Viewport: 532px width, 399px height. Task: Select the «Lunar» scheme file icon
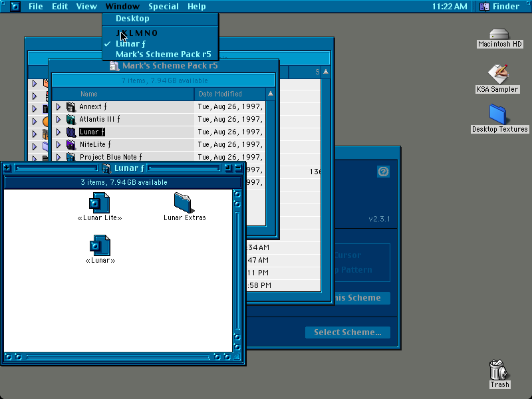pyautogui.click(x=100, y=245)
